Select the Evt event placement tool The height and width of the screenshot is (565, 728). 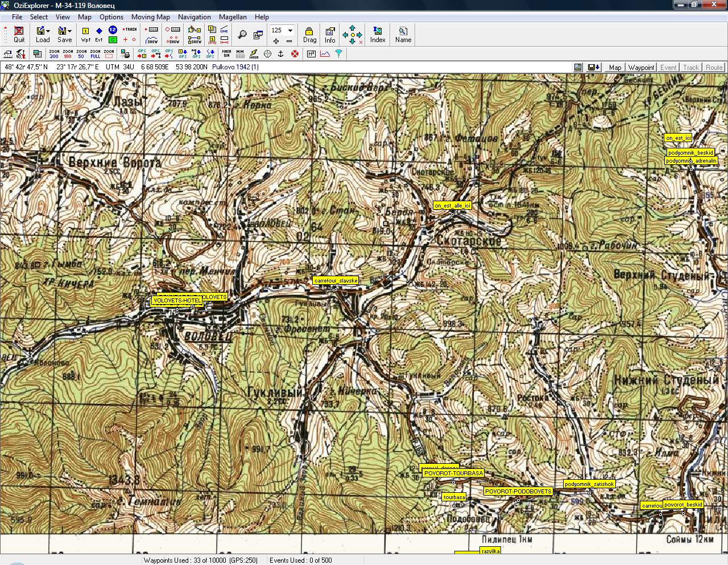click(x=99, y=34)
